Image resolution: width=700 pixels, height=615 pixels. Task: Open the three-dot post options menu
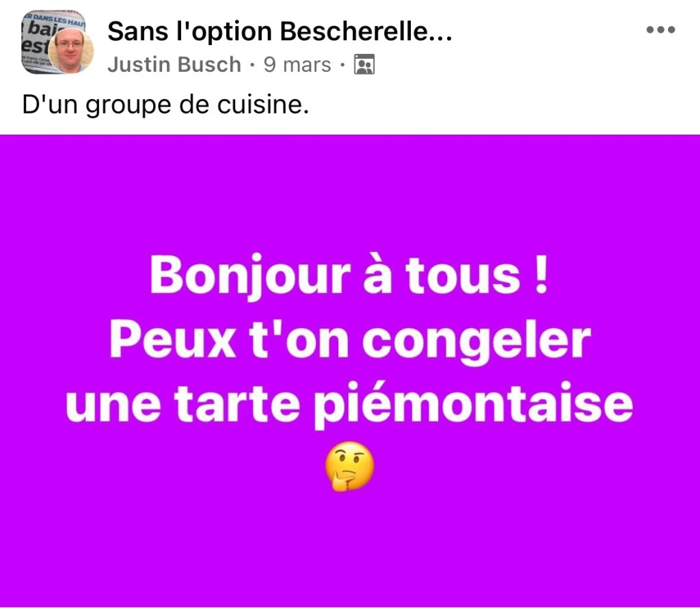(661, 30)
